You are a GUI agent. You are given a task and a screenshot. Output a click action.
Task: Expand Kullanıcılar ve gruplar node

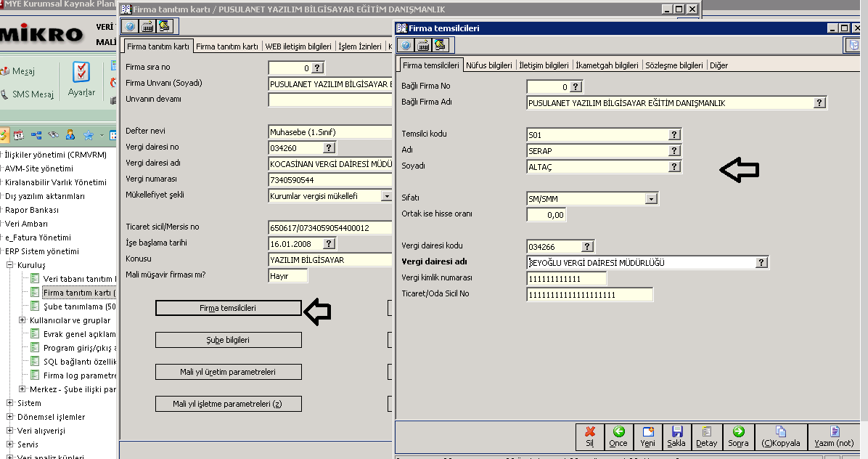coord(22,320)
